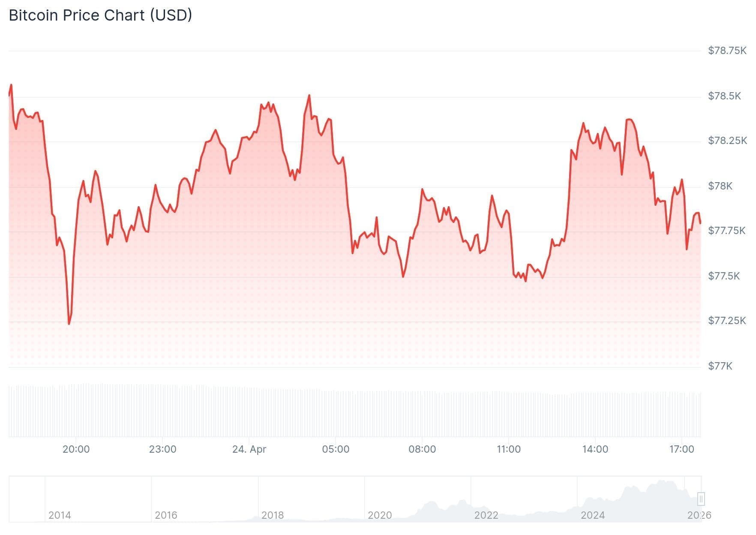Jump to 2020 in the range navigator
Viewport: 756px width, 535px height.
coord(380,515)
